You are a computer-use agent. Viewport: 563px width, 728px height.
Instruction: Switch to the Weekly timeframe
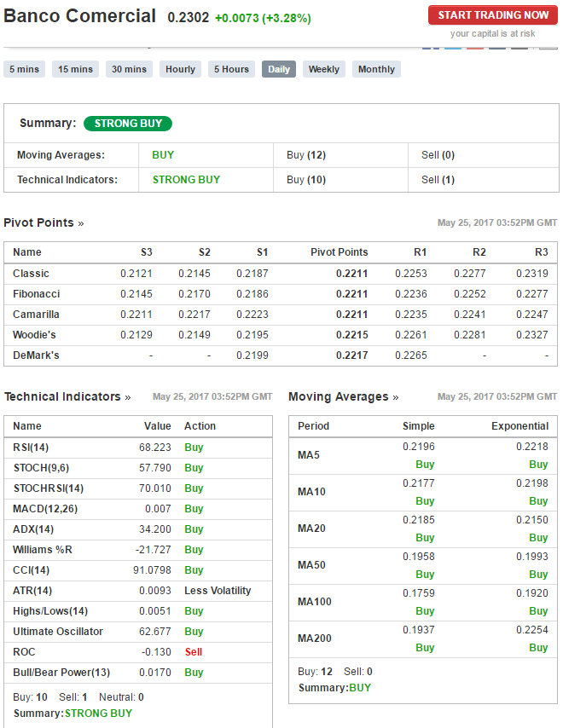324,69
